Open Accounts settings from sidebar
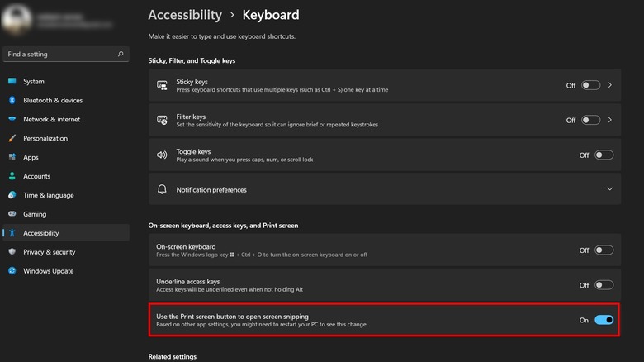Screen dimensions: 644x362 pos(36,176)
